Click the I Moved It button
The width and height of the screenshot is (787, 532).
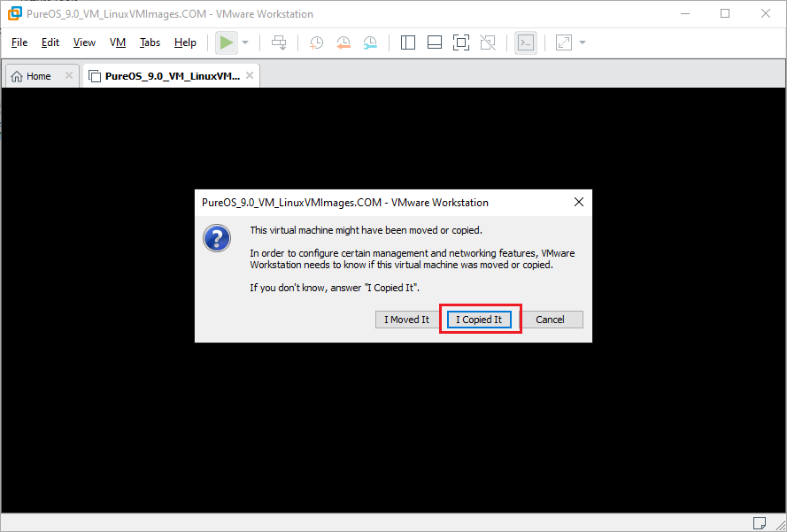[x=406, y=320]
